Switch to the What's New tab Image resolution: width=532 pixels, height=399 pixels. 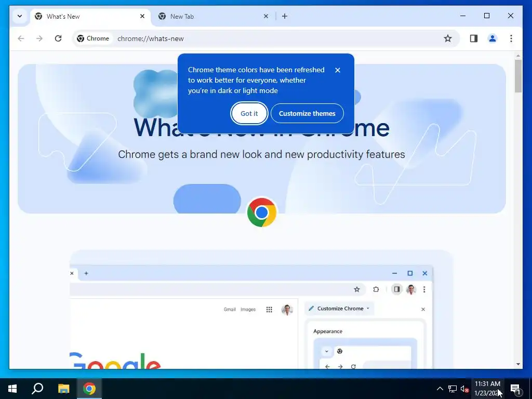coord(90,16)
